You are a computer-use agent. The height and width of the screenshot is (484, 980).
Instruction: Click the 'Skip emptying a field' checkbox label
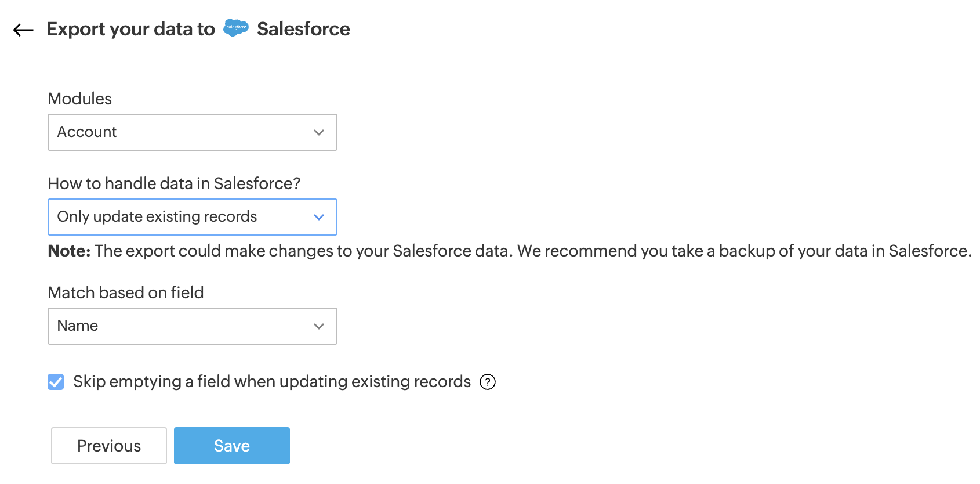[x=271, y=382]
